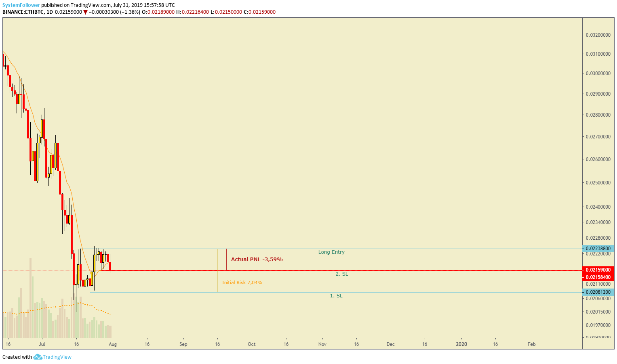
Task: Select the header price change -0.00030300 (-1.38%)
Action: point(114,12)
